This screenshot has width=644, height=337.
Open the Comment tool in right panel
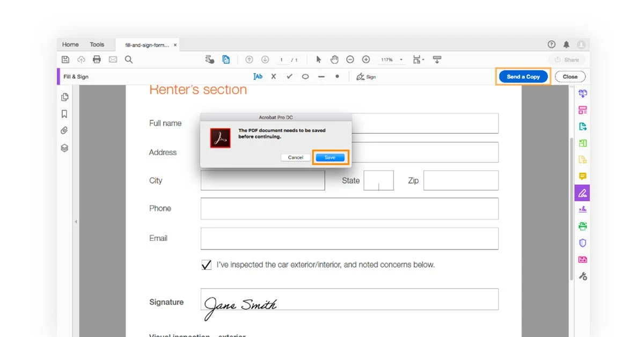pos(582,176)
